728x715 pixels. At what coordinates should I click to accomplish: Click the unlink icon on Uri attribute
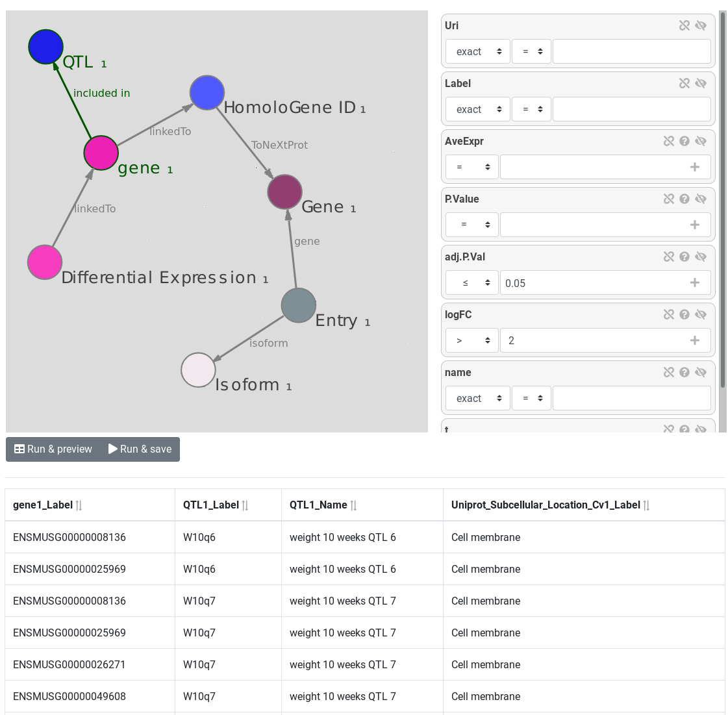[684, 25]
